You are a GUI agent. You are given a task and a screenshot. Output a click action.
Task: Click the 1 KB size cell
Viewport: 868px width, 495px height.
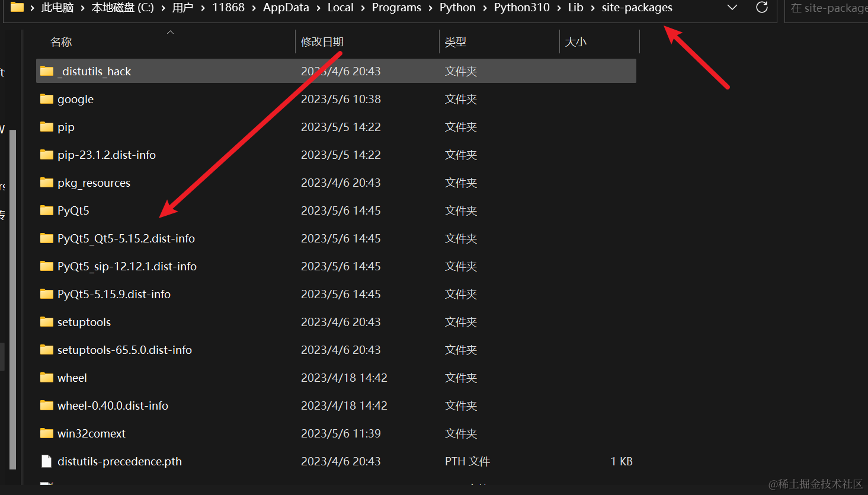coord(622,461)
